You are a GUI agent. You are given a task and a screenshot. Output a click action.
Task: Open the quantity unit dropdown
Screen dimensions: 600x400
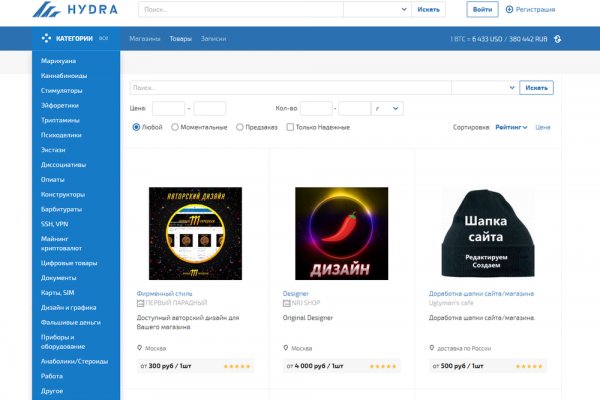click(387, 108)
